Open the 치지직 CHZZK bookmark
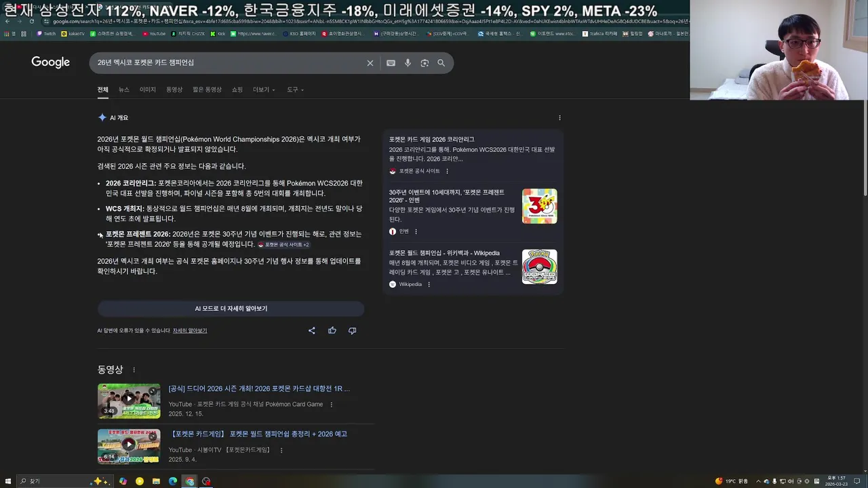Screen dimensions: 868x488 click(188, 34)
